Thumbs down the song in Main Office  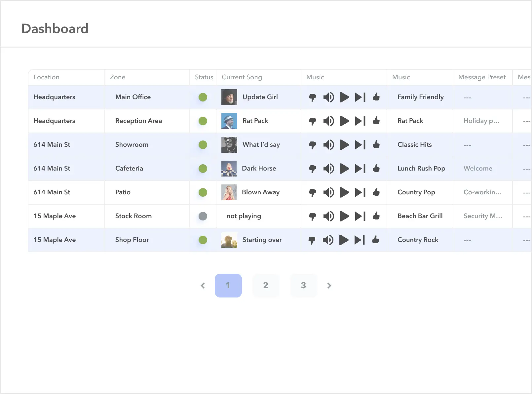pyautogui.click(x=312, y=97)
